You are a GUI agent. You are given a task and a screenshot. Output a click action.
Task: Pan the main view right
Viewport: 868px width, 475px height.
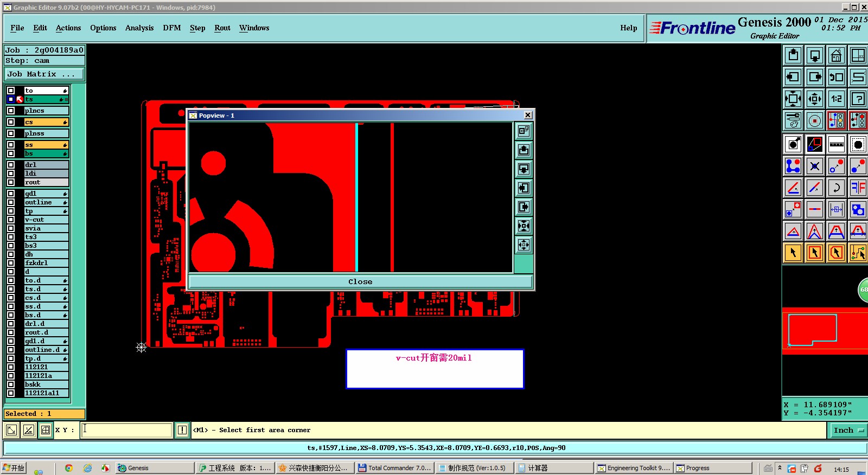[x=815, y=77]
